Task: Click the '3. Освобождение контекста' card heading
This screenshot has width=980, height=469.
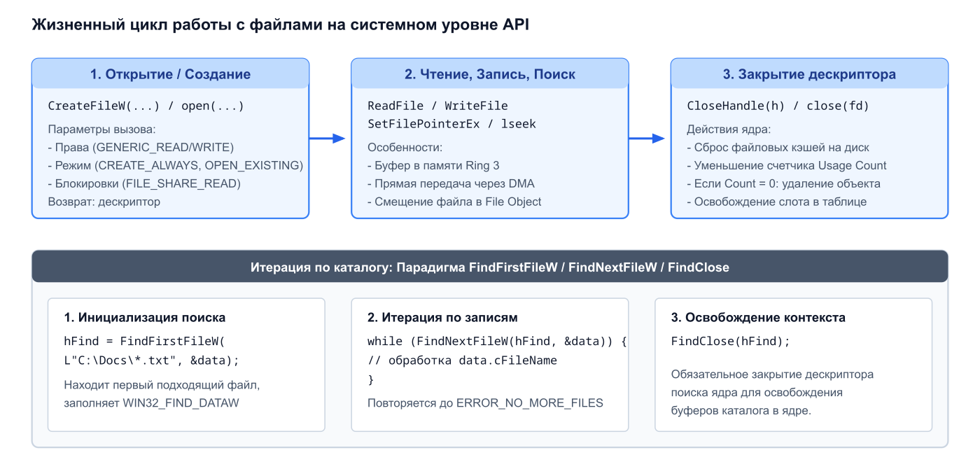Action: [758, 318]
